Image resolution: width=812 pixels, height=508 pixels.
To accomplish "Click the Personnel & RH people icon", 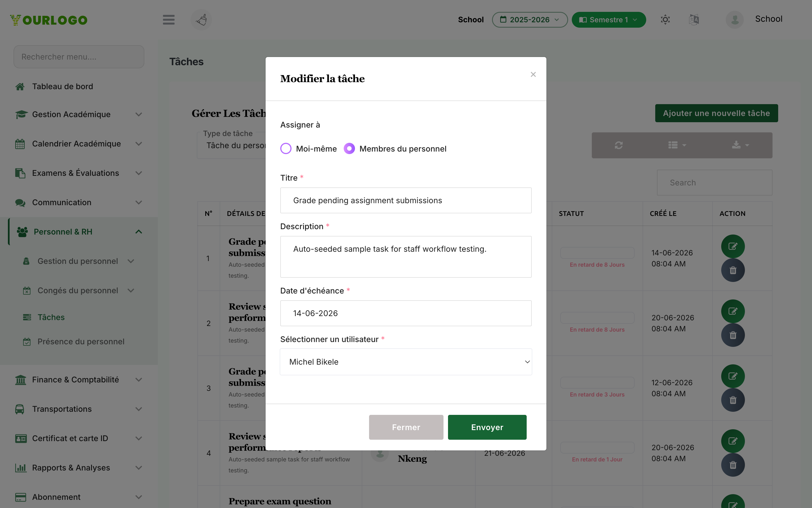I will coord(23,232).
